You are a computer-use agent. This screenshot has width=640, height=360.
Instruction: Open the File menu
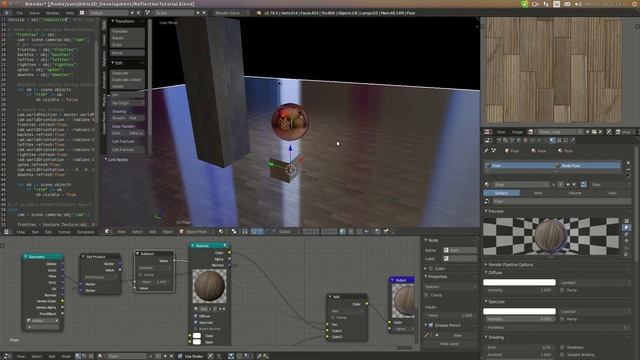pos(20,13)
